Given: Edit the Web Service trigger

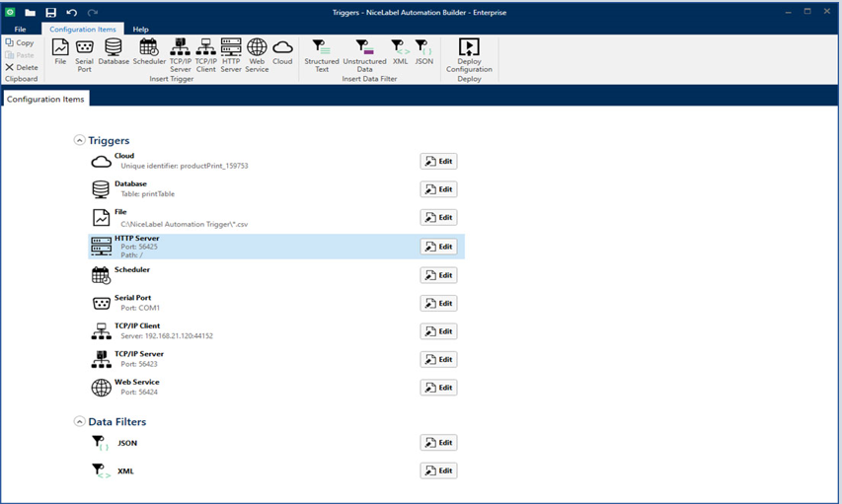Looking at the screenshot, I should click(x=438, y=388).
